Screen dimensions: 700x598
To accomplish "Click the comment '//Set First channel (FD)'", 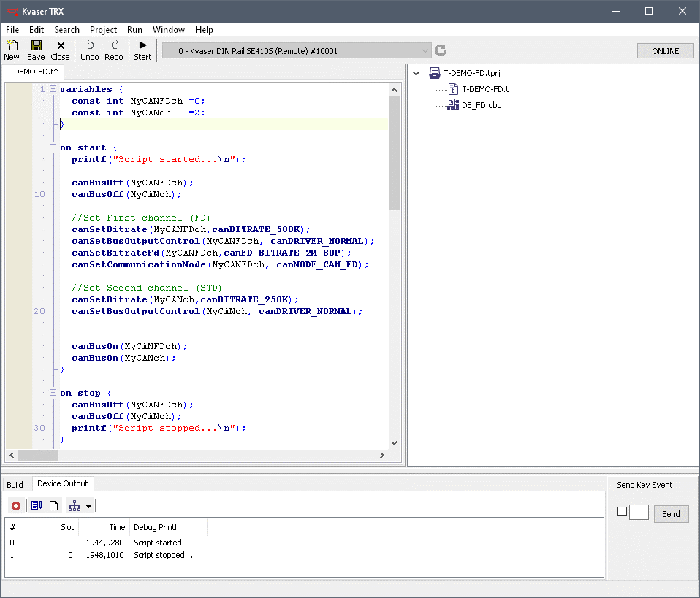I will 140,218.
